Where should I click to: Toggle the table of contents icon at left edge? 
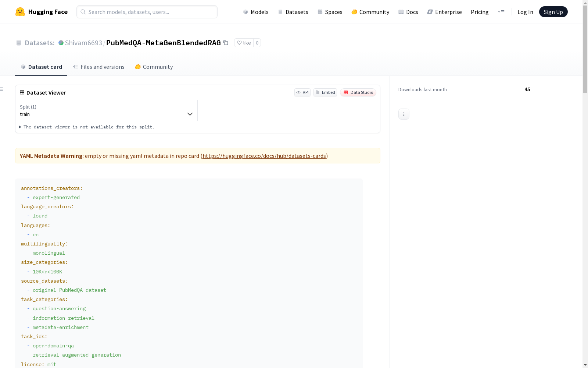[x=1, y=89]
